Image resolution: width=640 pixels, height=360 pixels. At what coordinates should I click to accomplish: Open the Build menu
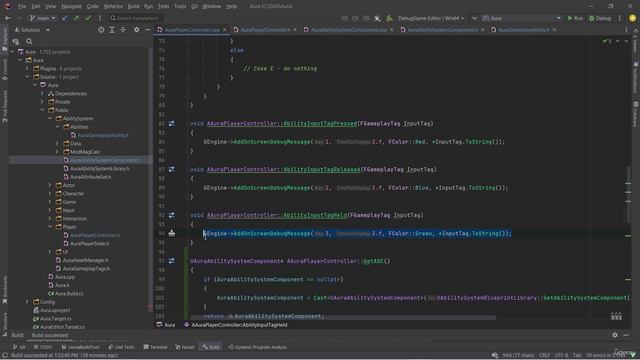click(133, 6)
